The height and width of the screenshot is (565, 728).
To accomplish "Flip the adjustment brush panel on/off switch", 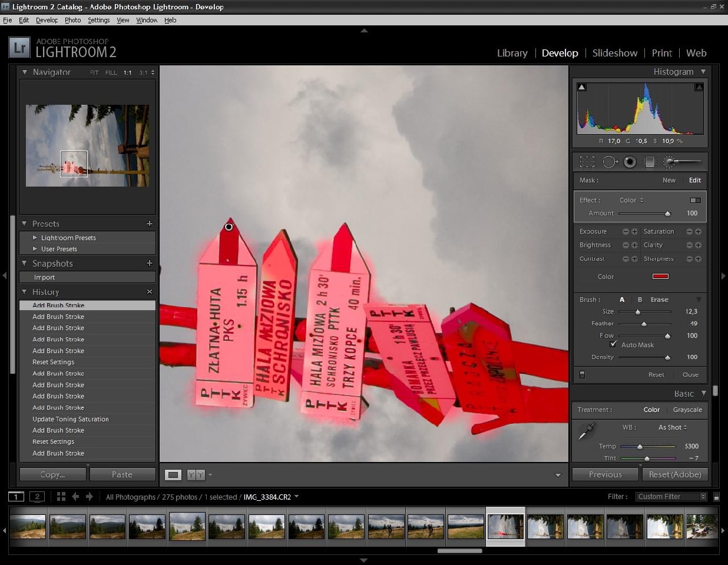I will [x=582, y=374].
